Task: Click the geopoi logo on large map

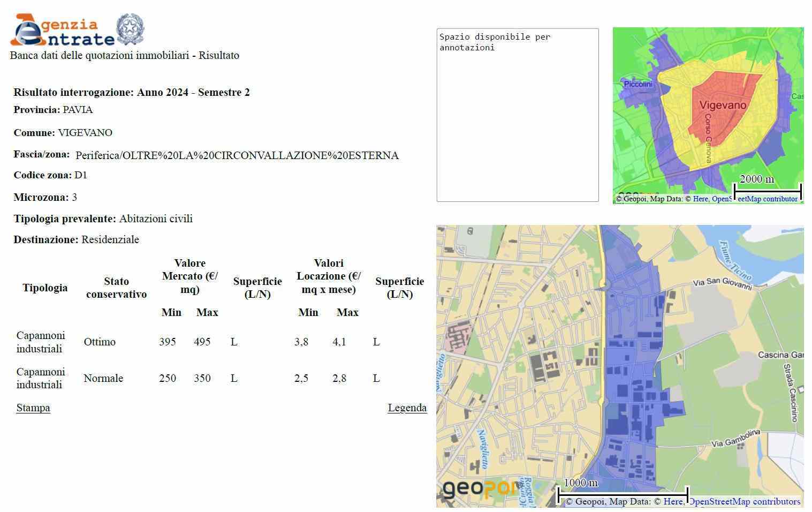Action: [479, 488]
